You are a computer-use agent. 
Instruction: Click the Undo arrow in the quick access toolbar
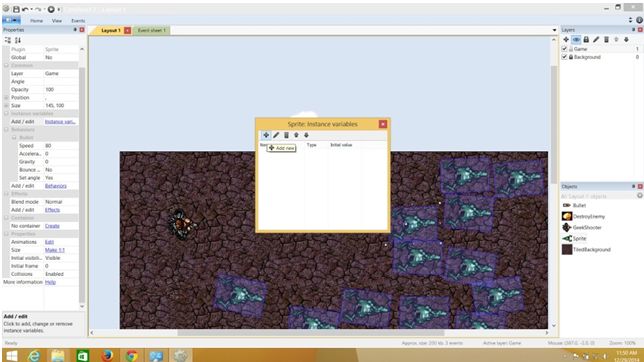(25, 9)
